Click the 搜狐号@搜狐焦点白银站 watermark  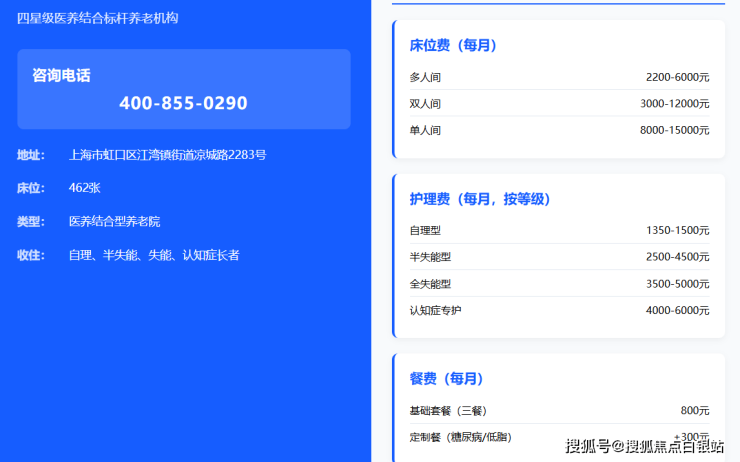(645, 446)
